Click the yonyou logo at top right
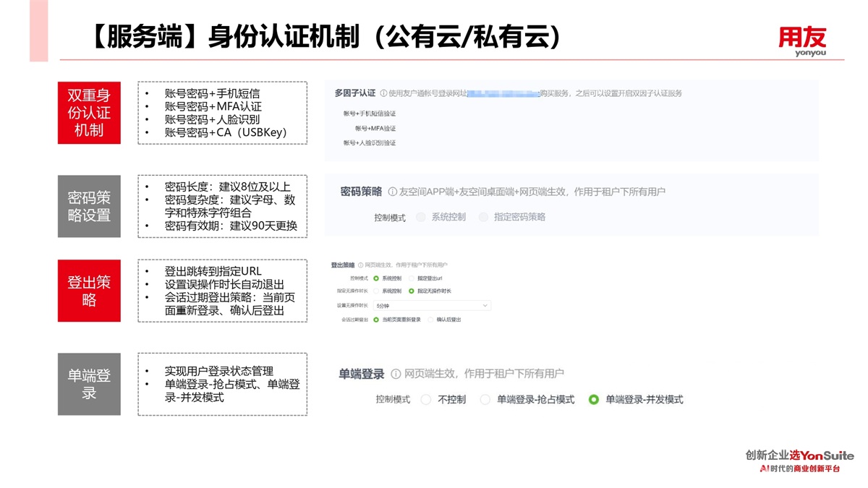 (x=802, y=40)
